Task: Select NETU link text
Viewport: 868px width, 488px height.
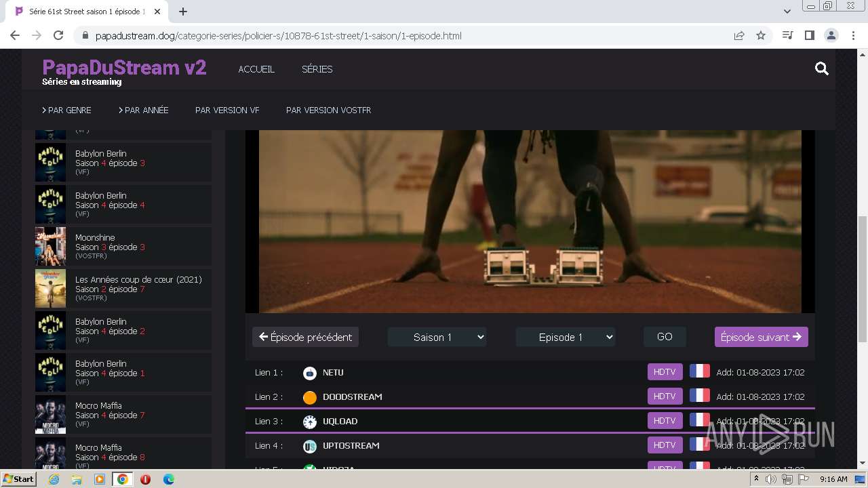Action: pos(333,373)
